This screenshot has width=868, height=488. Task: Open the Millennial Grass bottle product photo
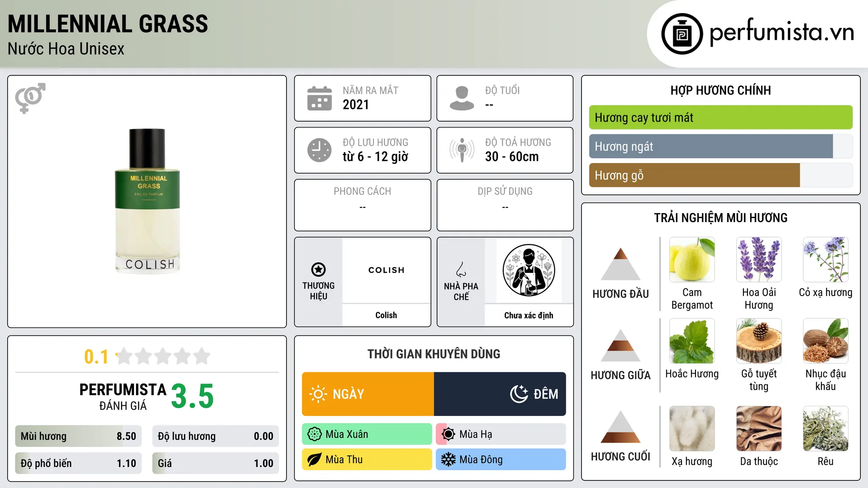147,201
